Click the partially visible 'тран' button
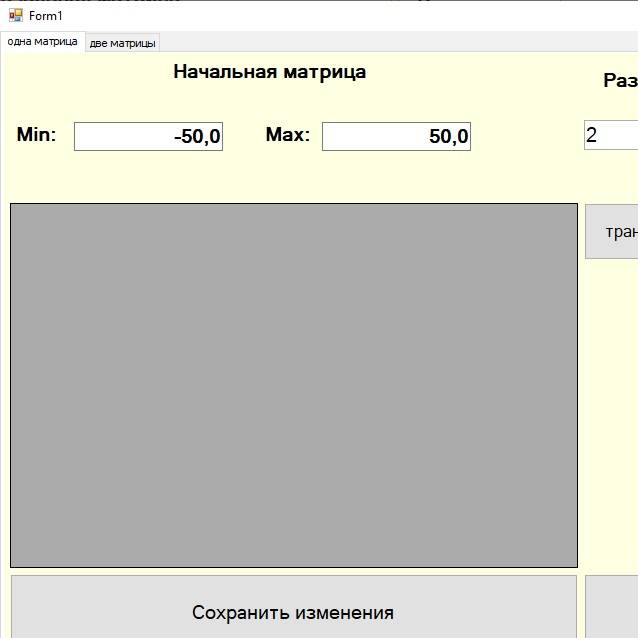Screen dimensions: 638x638 [612, 231]
